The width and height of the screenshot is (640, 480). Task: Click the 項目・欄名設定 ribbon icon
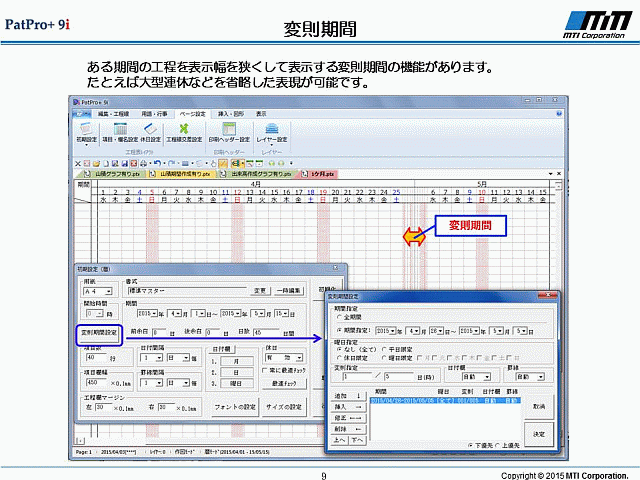pos(120,133)
